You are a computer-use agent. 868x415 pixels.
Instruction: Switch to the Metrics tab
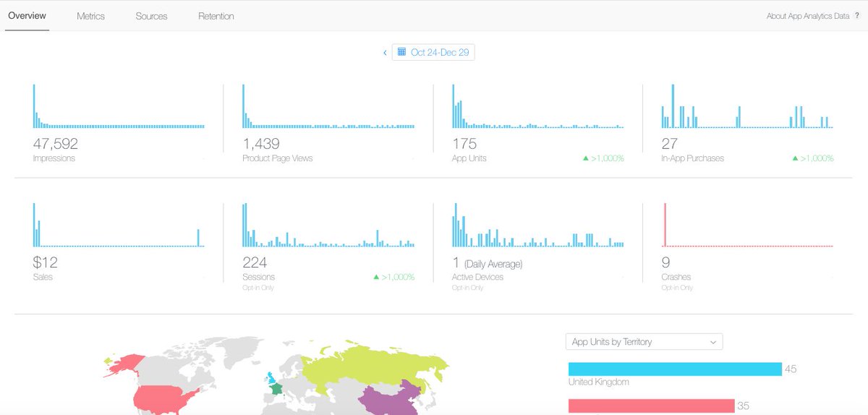90,16
